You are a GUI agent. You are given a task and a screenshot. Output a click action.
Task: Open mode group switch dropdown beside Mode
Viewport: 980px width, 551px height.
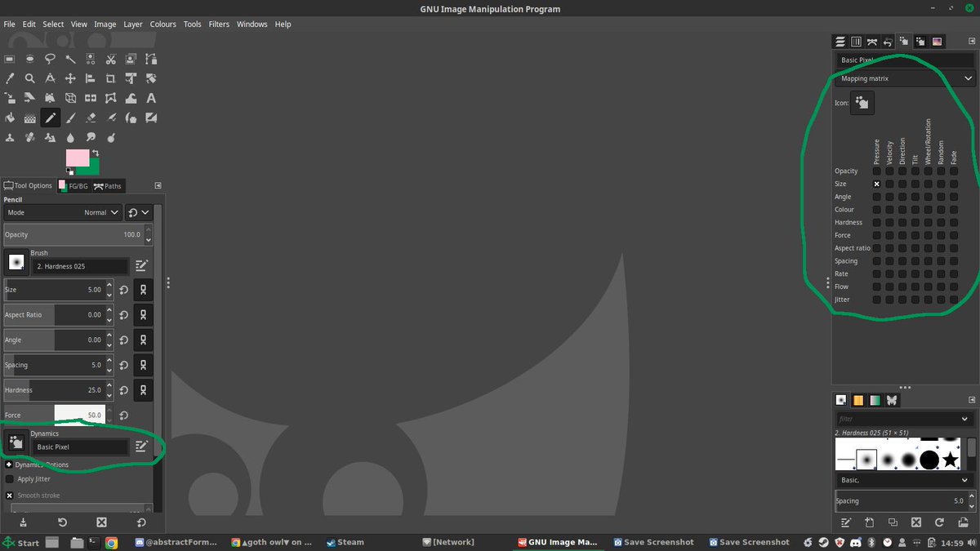point(139,212)
